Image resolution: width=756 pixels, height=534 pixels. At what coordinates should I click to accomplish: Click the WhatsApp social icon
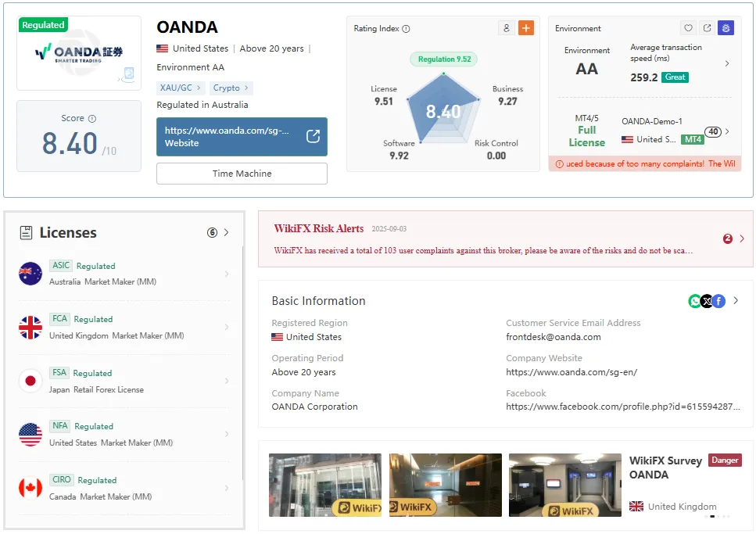(694, 301)
